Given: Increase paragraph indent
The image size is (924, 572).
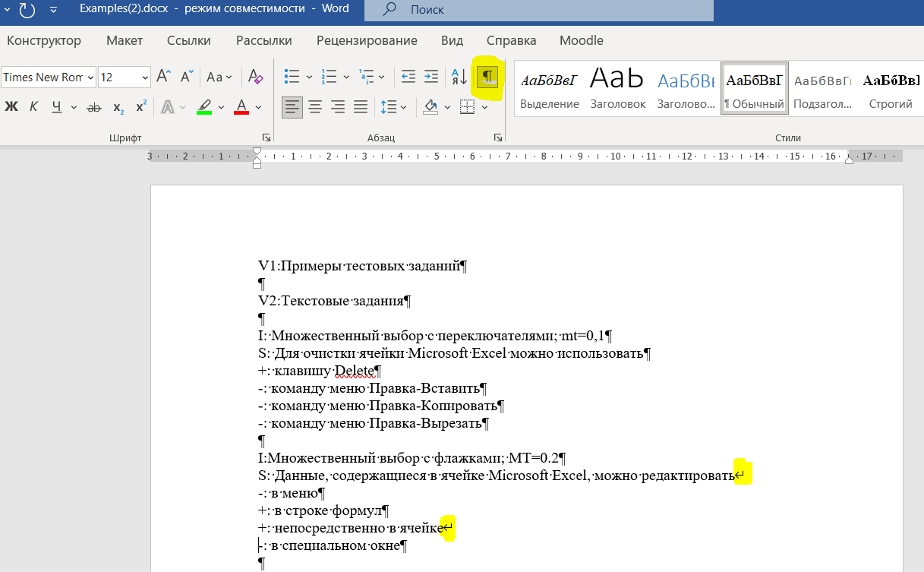Looking at the screenshot, I should (431, 77).
